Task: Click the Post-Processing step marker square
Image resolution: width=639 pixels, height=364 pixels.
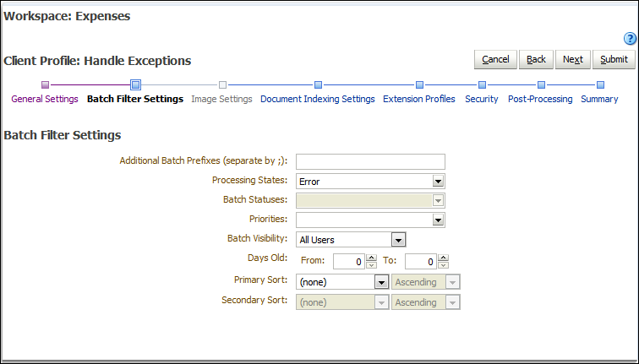Action: pos(541,84)
